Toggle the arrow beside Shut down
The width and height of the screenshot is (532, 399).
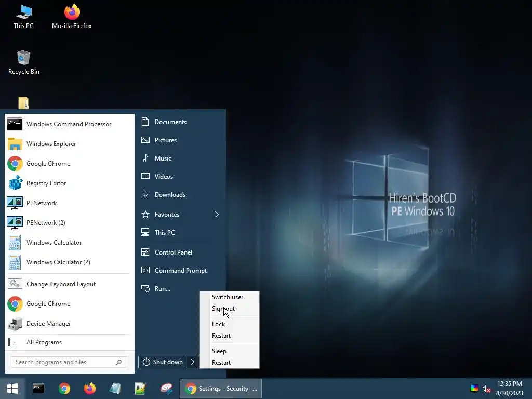[x=193, y=362]
